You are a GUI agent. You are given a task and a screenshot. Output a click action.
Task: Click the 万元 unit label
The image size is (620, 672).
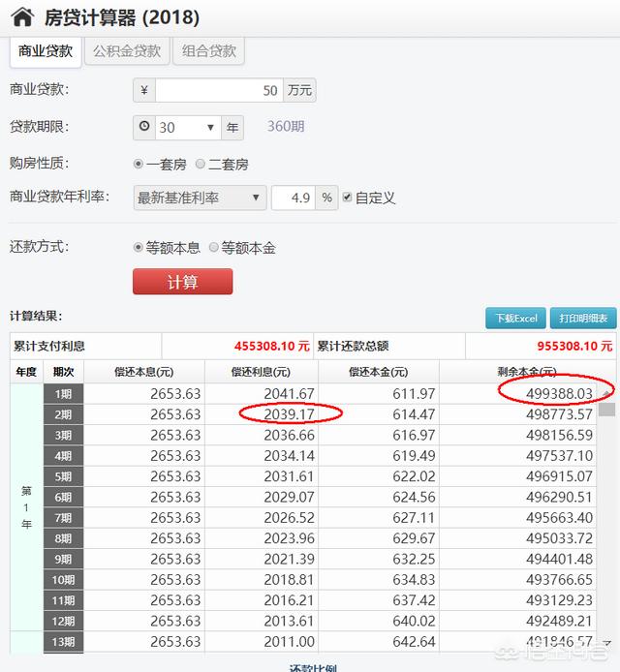(299, 90)
